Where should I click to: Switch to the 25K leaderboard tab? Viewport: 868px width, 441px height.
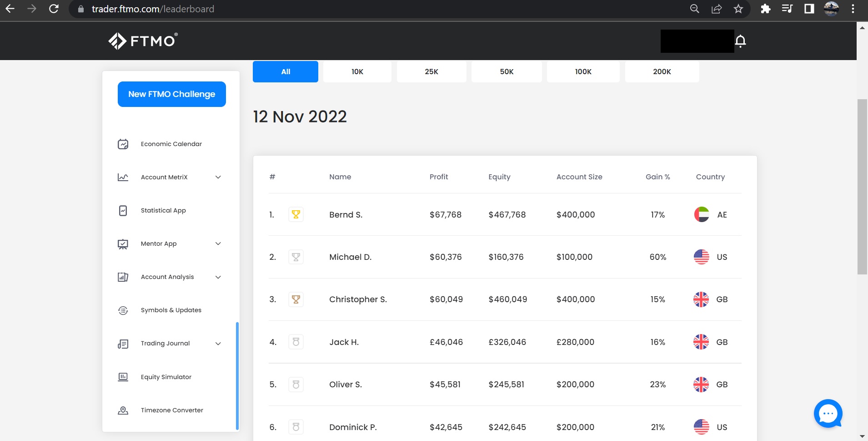pyautogui.click(x=431, y=71)
